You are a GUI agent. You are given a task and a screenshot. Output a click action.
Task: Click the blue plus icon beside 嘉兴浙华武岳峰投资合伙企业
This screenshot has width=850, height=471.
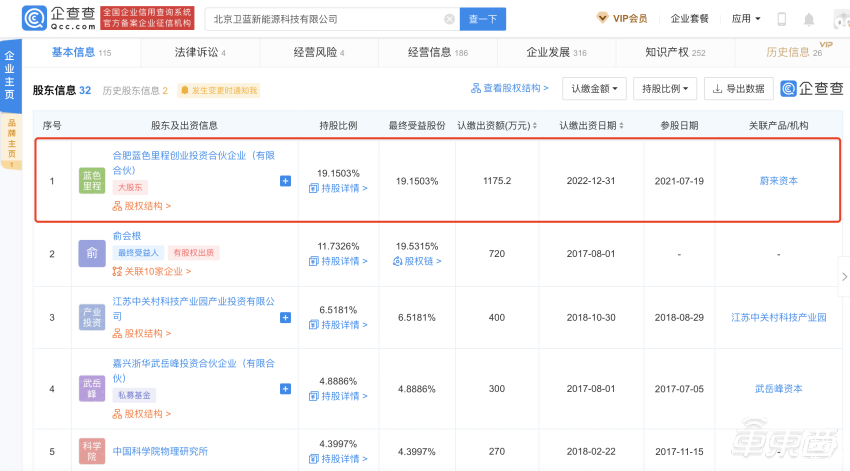(x=285, y=387)
